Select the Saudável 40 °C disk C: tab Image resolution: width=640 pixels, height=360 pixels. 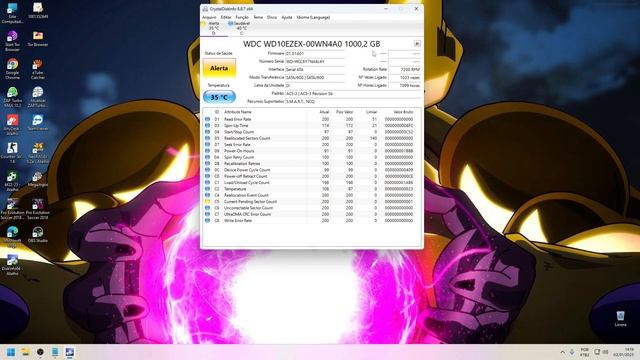coord(241,28)
